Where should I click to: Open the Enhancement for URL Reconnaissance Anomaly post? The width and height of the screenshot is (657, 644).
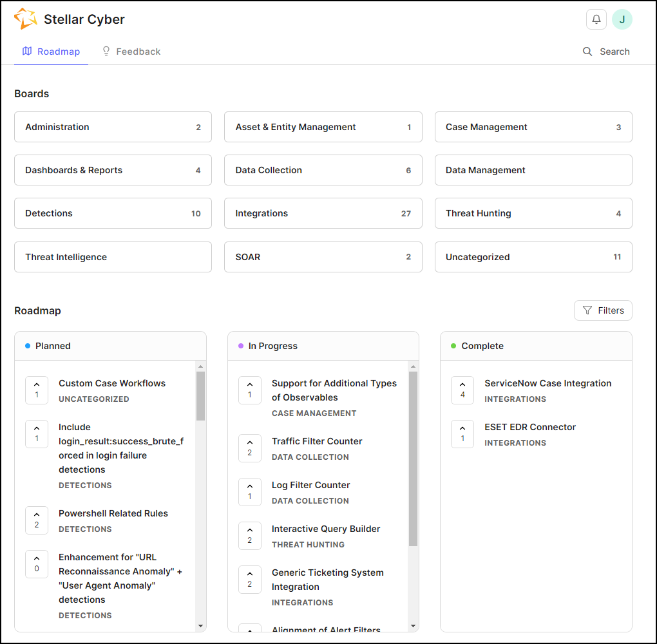coord(120,578)
